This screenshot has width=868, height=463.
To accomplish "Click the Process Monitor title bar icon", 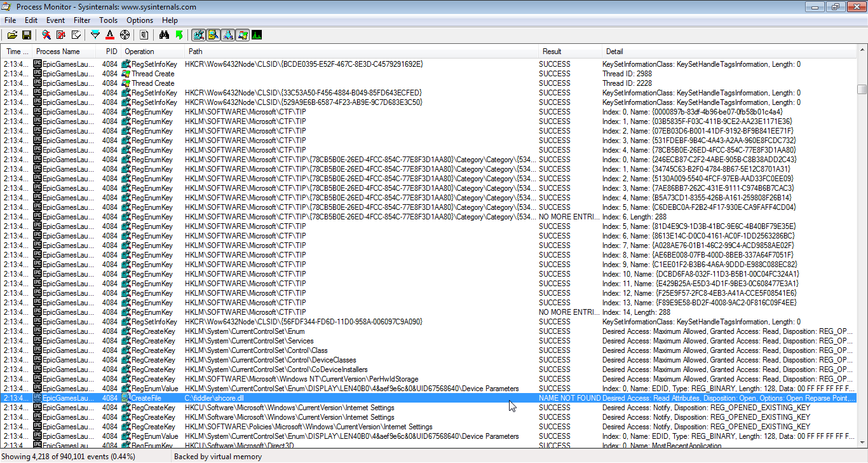I will (x=6, y=6).
